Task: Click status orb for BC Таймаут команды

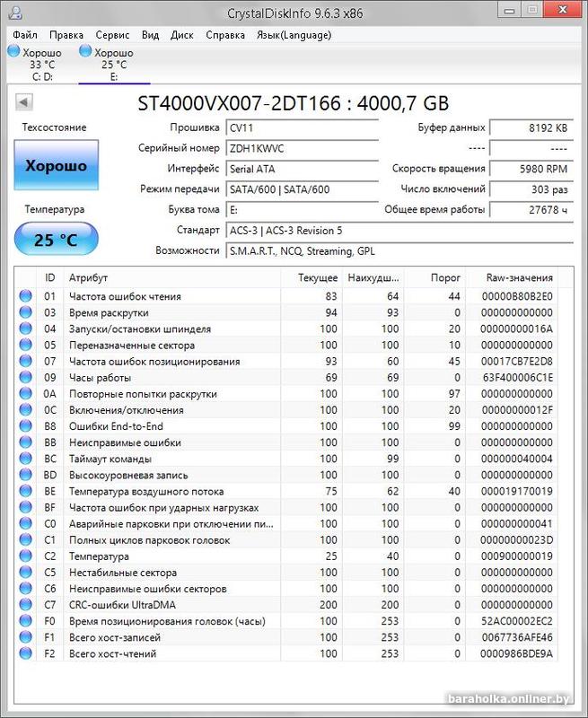Action: pyautogui.click(x=26, y=459)
